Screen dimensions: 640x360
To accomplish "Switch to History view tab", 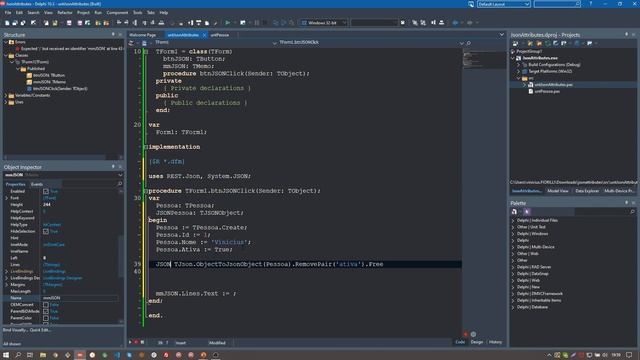I will 495,342.
